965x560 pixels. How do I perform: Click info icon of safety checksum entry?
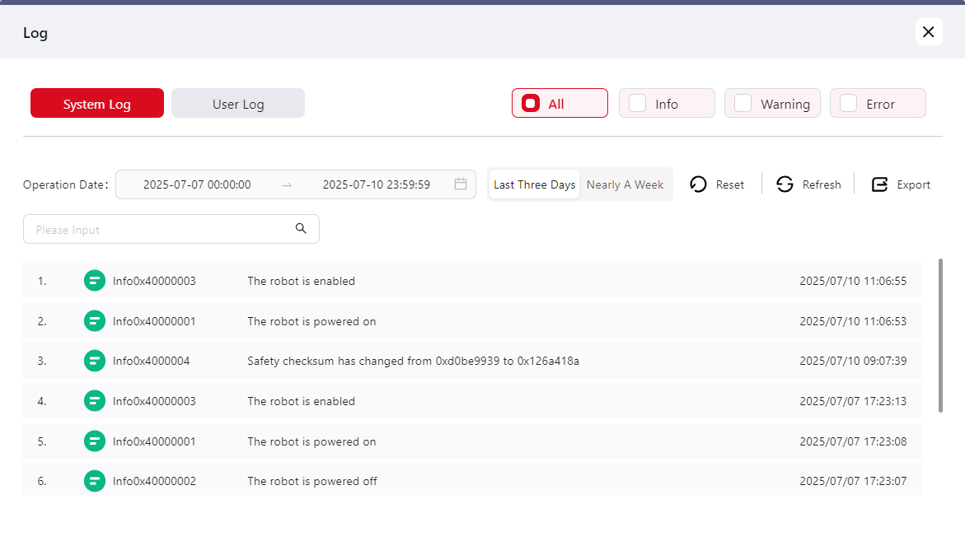click(x=95, y=361)
